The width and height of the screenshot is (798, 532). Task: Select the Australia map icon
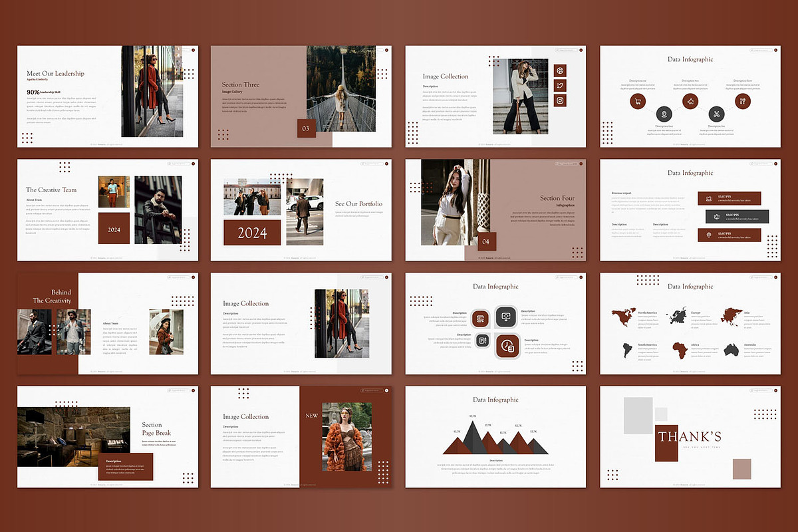(x=731, y=349)
